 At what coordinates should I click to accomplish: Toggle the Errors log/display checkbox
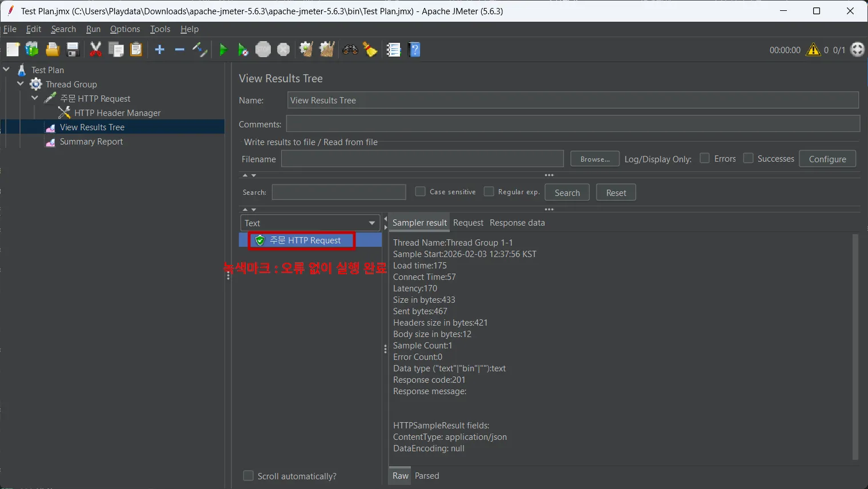[705, 158]
